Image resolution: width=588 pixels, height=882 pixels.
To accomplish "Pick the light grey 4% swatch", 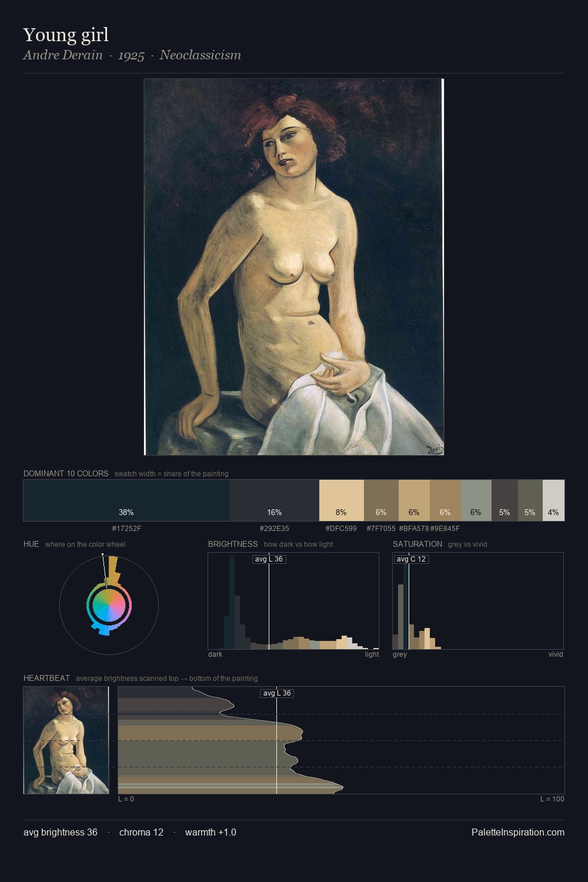I will click(x=553, y=500).
